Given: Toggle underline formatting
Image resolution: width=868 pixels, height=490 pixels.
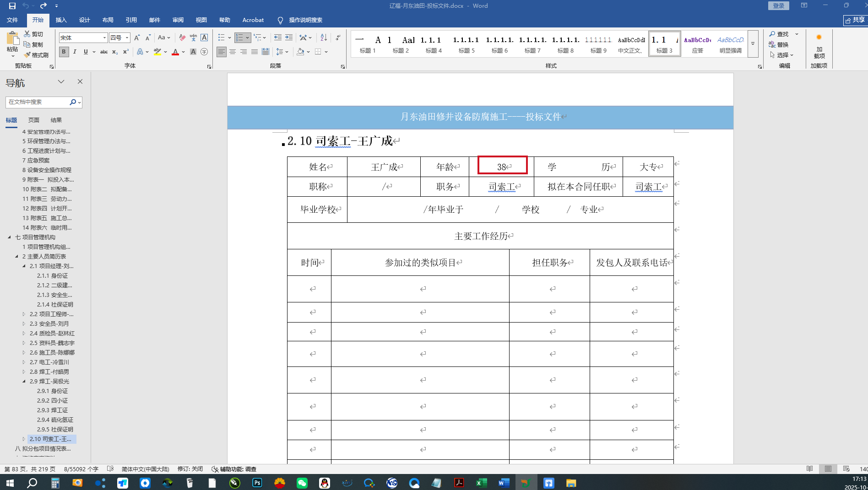Looking at the screenshot, I should (x=86, y=52).
